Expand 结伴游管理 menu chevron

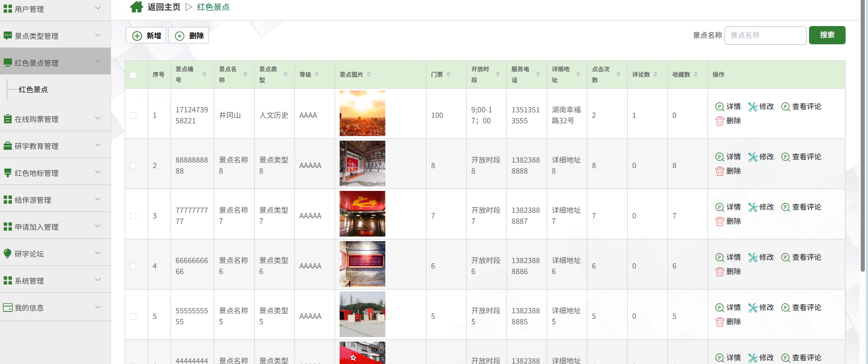[98, 199]
